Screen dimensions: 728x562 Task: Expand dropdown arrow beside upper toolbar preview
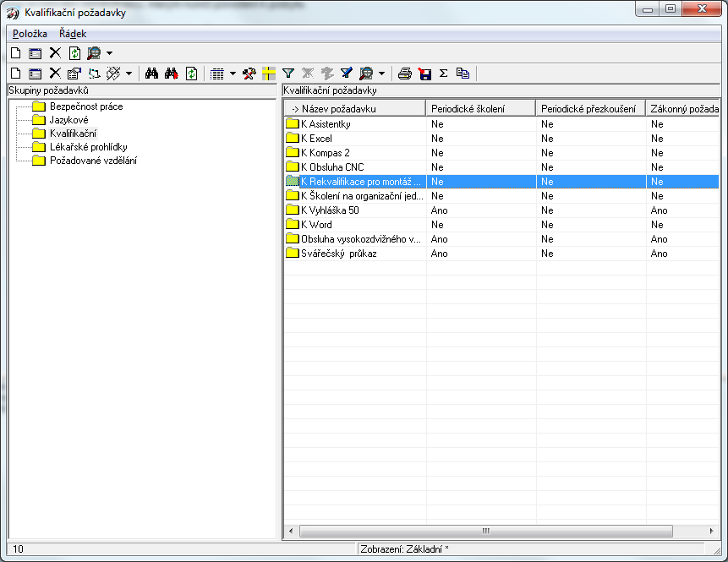(110, 53)
